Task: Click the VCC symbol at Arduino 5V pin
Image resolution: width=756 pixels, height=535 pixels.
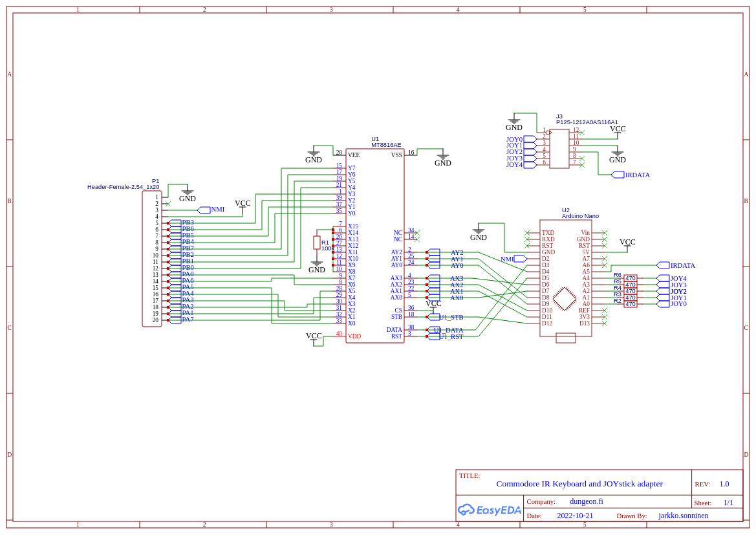Action: tap(627, 245)
